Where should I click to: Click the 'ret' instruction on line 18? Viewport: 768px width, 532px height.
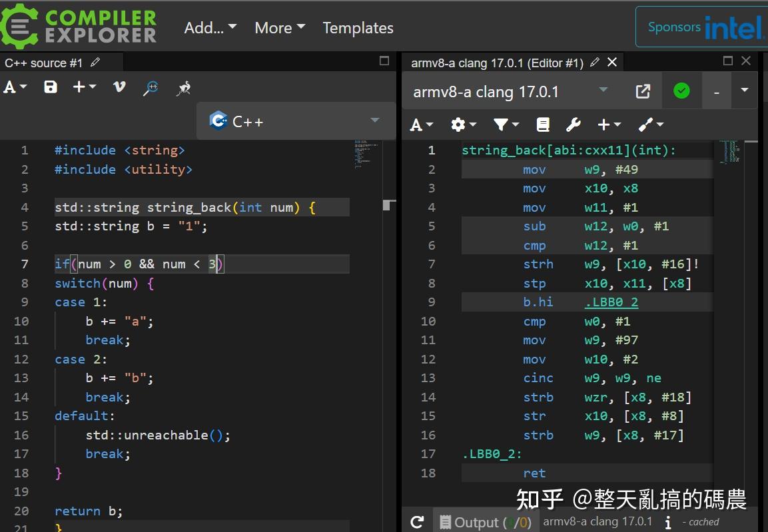534,473
